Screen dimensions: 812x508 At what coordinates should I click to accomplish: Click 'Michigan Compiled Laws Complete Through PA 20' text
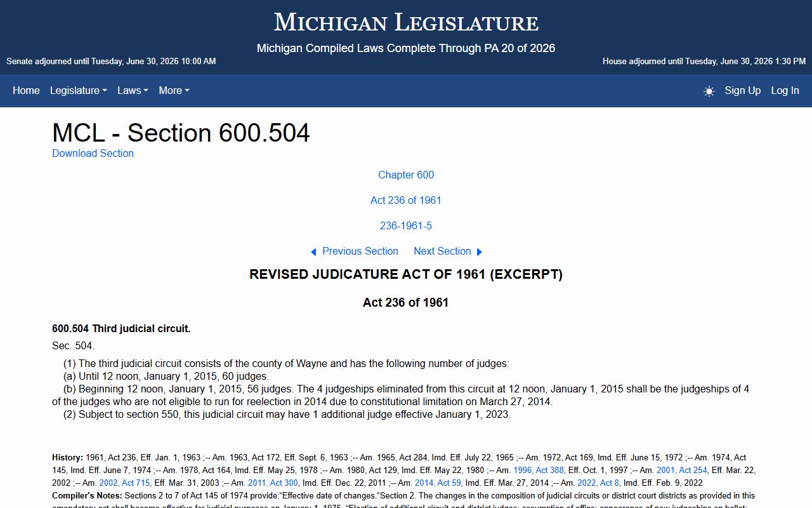pos(406,48)
